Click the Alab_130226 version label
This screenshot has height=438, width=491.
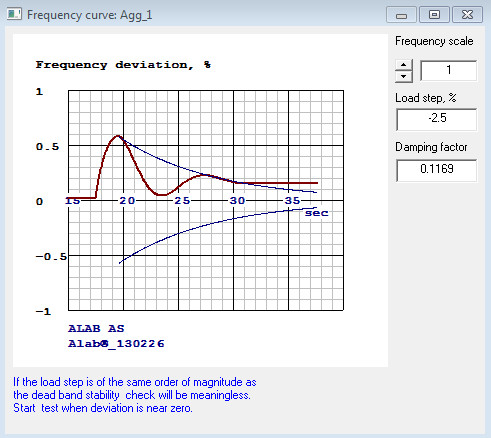point(116,344)
